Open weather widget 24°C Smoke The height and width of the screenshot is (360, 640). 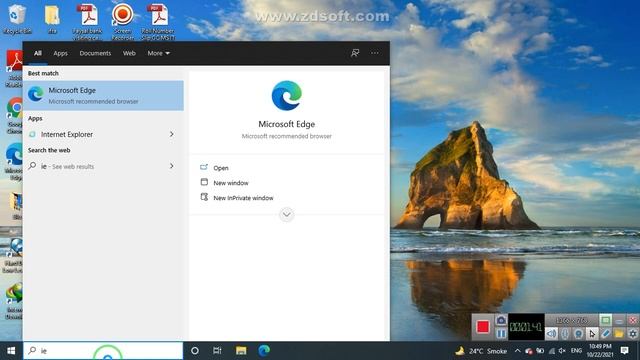482,351
